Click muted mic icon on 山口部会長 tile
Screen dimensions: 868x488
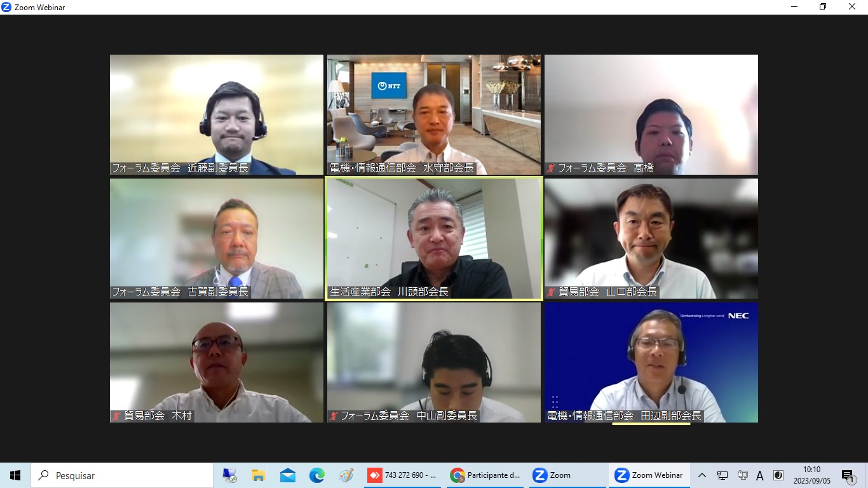pos(551,292)
